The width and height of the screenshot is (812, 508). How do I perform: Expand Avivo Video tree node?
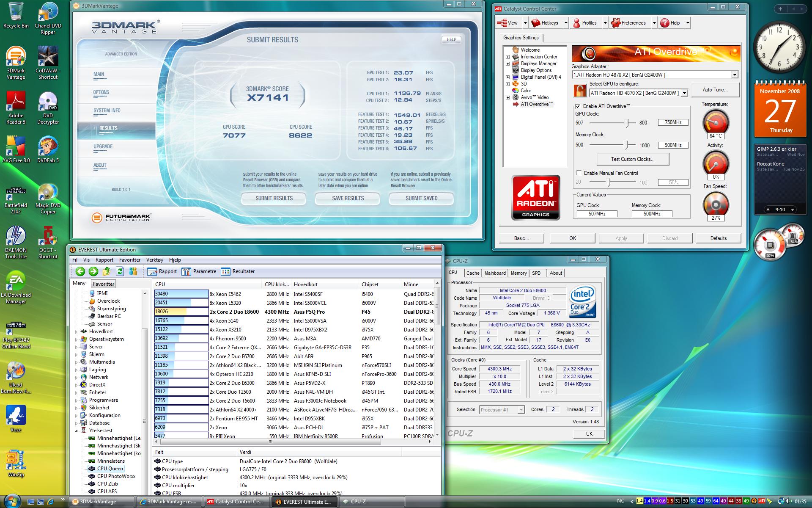tap(507, 97)
